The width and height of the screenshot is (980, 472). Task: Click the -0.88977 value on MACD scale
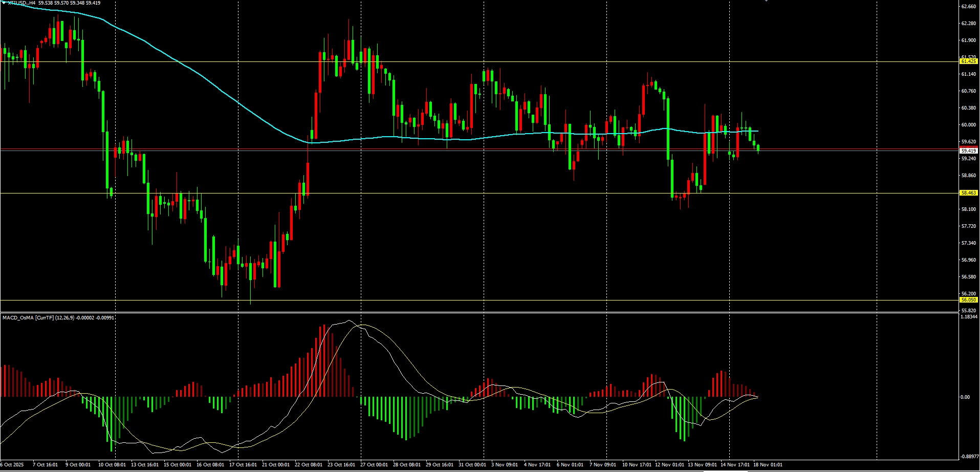click(x=969, y=456)
